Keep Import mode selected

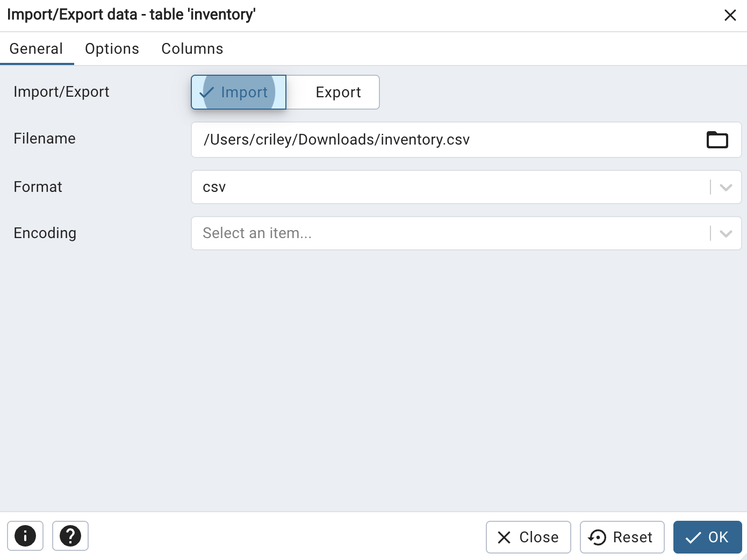click(x=239, y=92)
